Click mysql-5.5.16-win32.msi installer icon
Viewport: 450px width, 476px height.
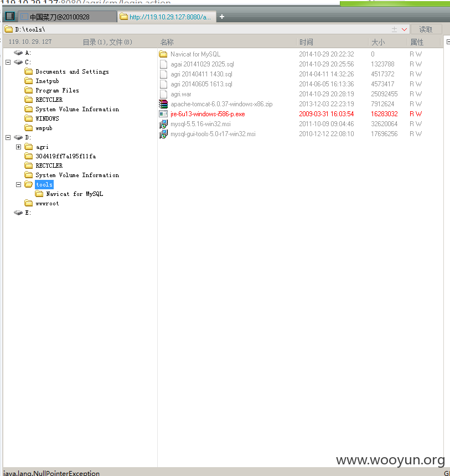(163, 124)
